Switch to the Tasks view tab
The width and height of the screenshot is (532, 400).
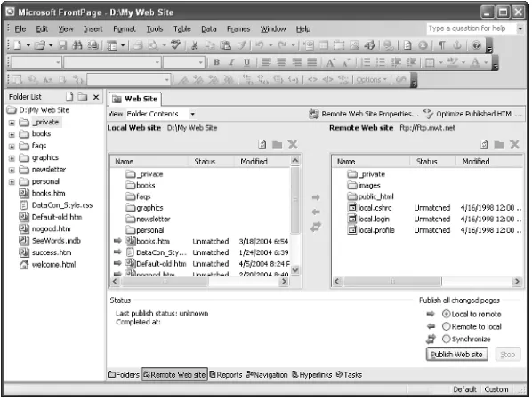(x=349, y=375)
